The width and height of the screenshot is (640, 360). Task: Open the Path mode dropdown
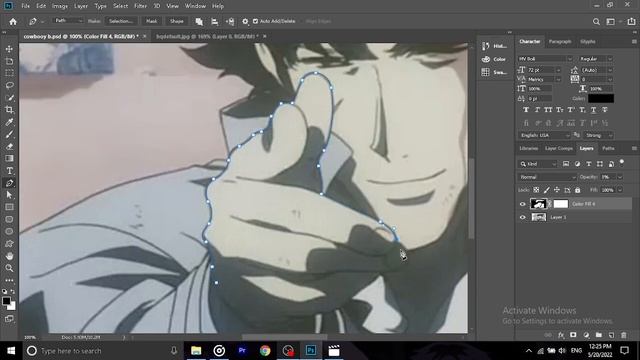point(68,21)
